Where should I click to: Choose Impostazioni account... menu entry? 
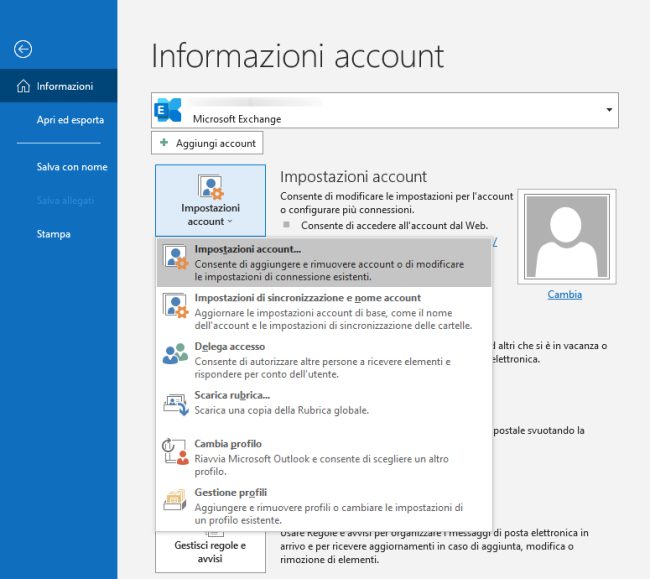click(x=324, y=262)
